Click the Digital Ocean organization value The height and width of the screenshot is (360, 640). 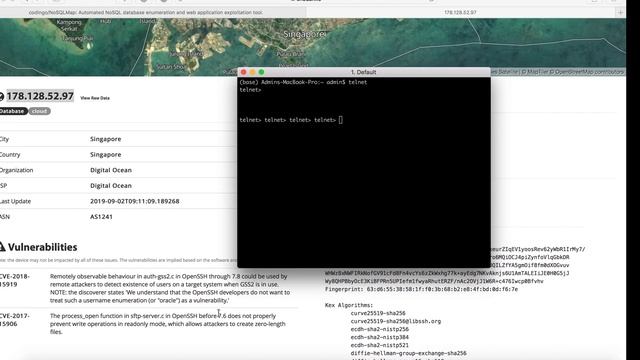(x=111, y=170)
